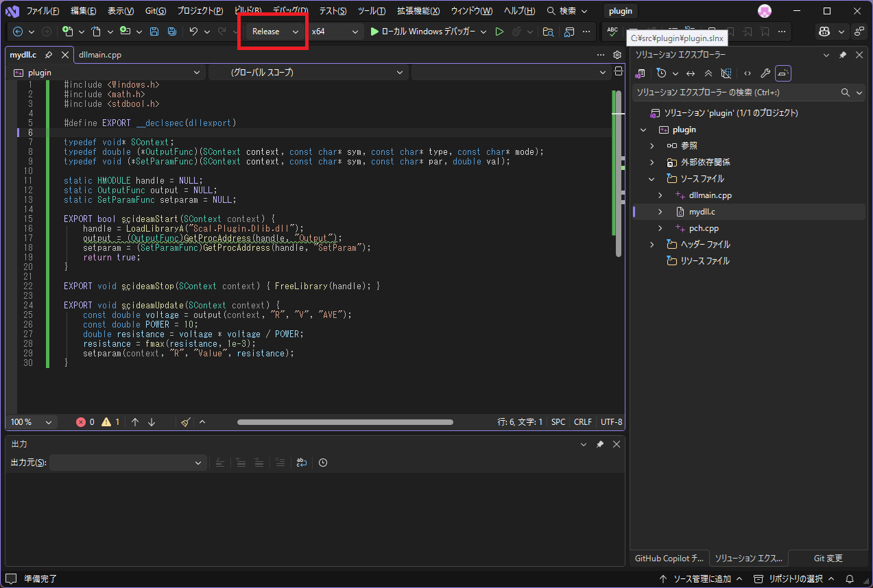Click the open file icon in toolbar
The width and height of the screenshot is (873, 588).
tap(97, 32)
